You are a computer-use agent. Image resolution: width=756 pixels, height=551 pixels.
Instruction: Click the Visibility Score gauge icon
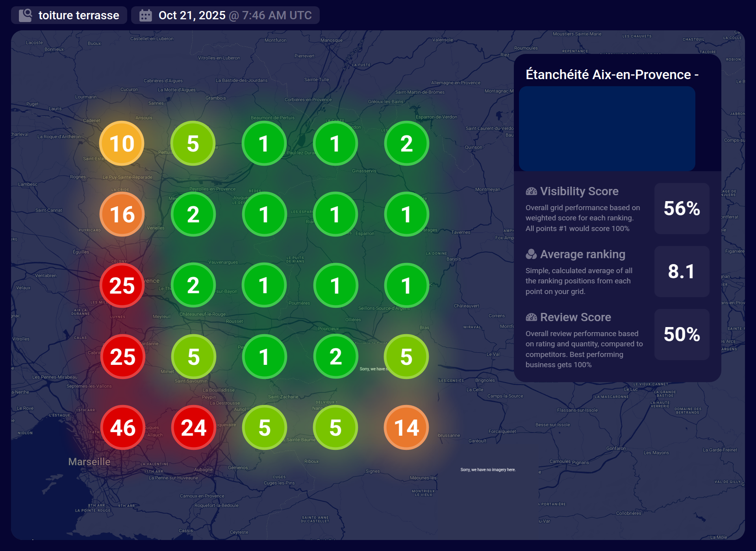pos(531,192)
